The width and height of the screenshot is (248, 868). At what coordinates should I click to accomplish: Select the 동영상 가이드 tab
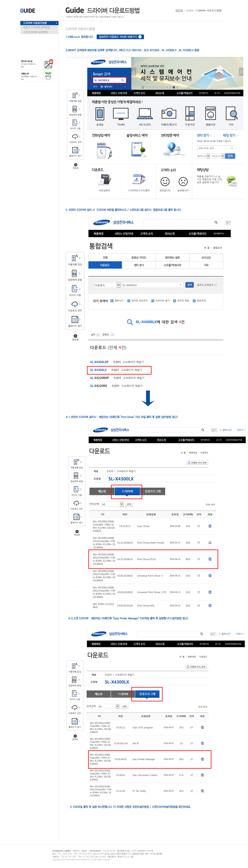[139, 257]
